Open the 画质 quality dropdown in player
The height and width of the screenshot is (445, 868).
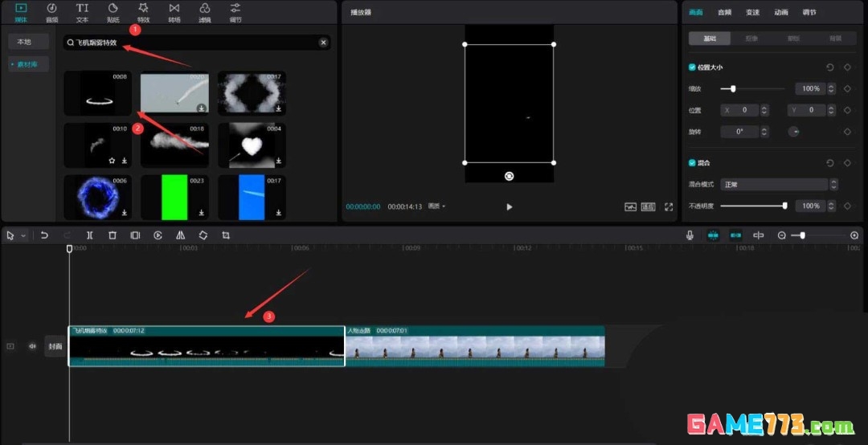coord(436,206)
